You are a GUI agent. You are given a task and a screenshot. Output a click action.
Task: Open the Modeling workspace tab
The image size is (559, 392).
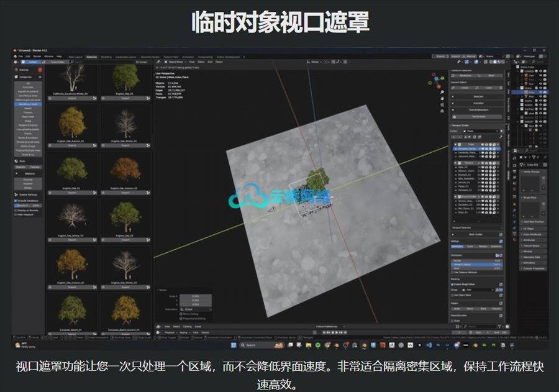pyautogui.click(x=106, y=57)
